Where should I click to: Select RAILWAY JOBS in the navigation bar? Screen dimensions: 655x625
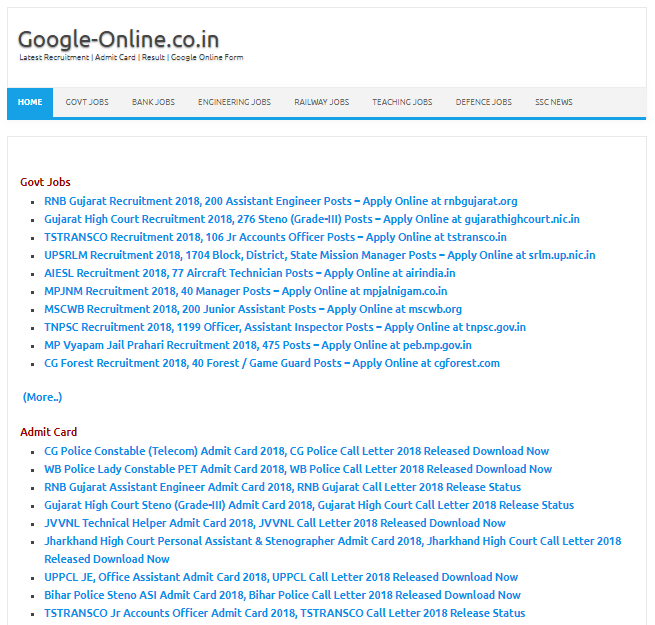(322, 102)
